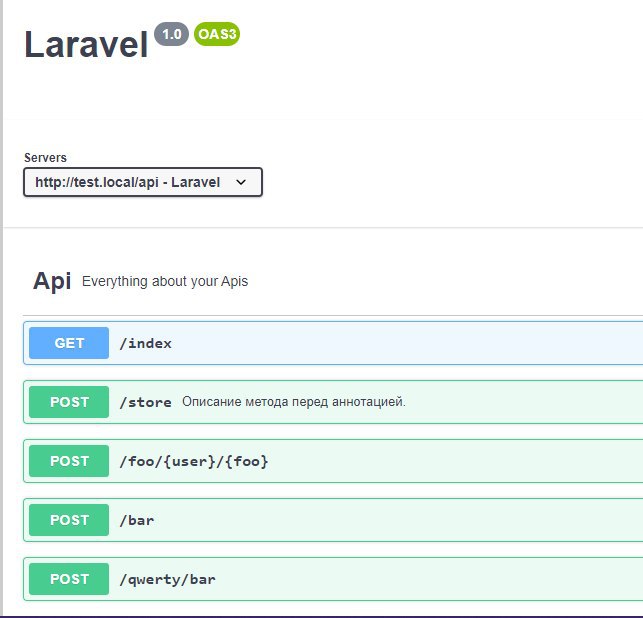This screenshot has height=618, width=643.
Task: Click the /index path text
Action: tap(146, 344)
